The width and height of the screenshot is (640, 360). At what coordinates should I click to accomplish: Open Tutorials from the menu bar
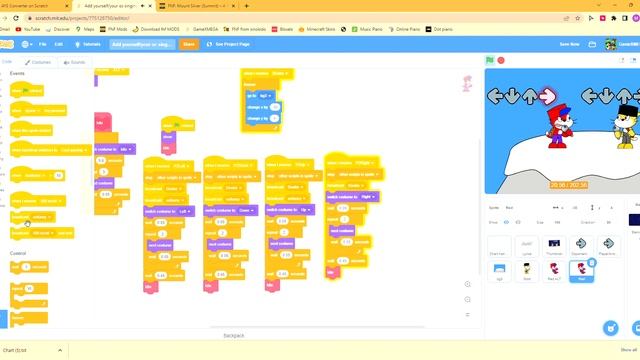[x=88, y=44]
